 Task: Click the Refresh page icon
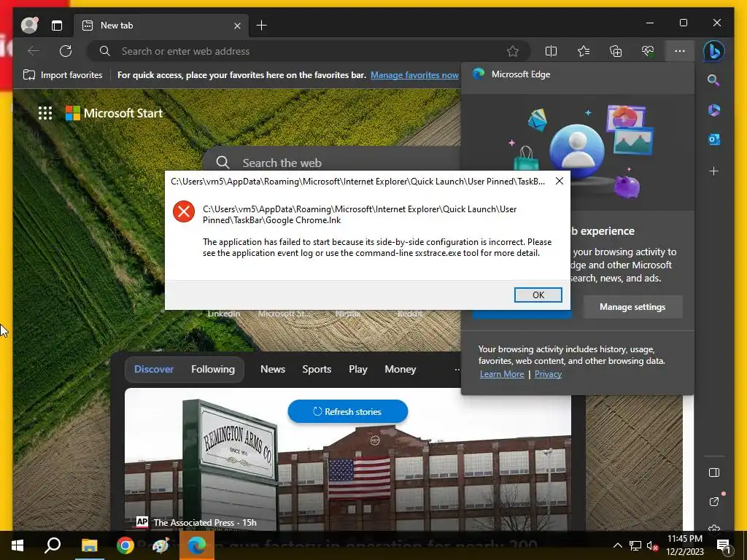[x=66, y=51]
